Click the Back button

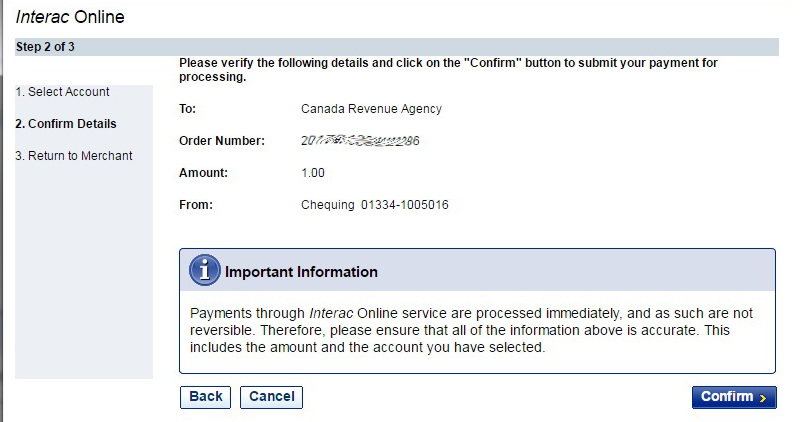click(x=205, y=397)
